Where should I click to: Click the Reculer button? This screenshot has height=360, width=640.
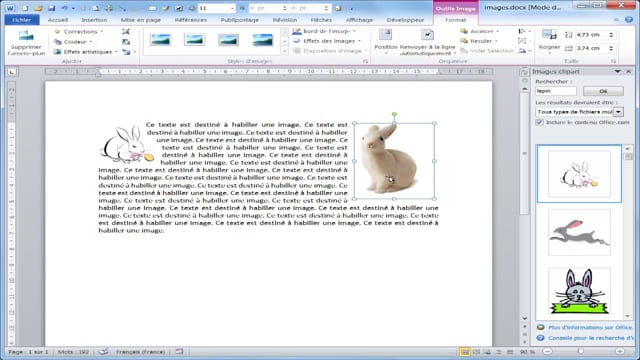pyautogui.click(x=479, y=41)
